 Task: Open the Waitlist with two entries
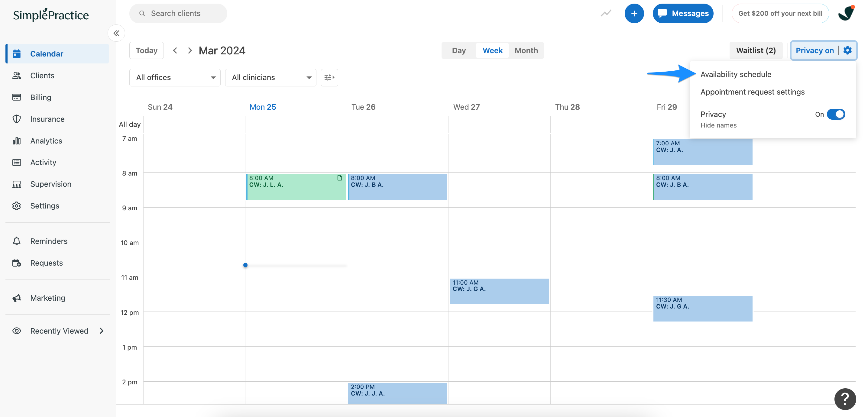756,50
